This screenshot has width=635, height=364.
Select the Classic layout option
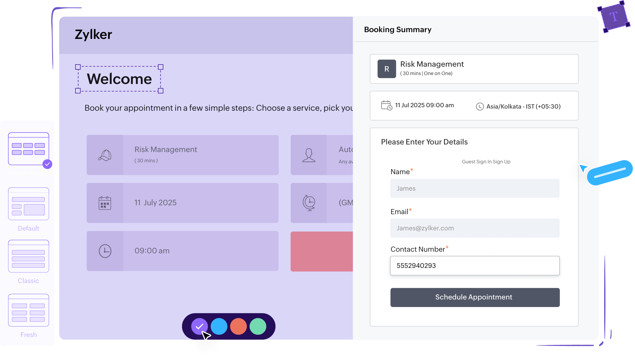point(28,257)
